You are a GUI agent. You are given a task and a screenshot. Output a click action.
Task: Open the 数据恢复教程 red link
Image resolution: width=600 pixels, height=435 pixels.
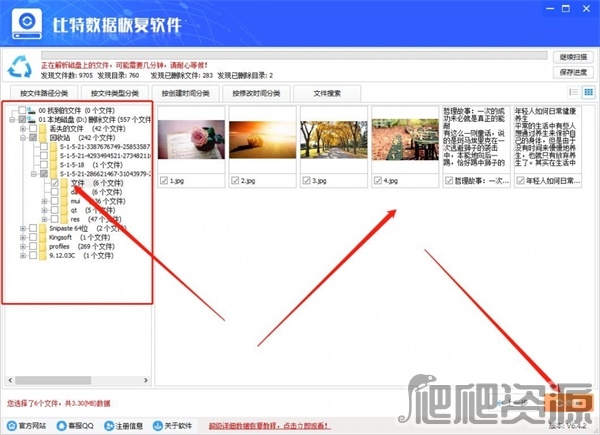point(270,425)
